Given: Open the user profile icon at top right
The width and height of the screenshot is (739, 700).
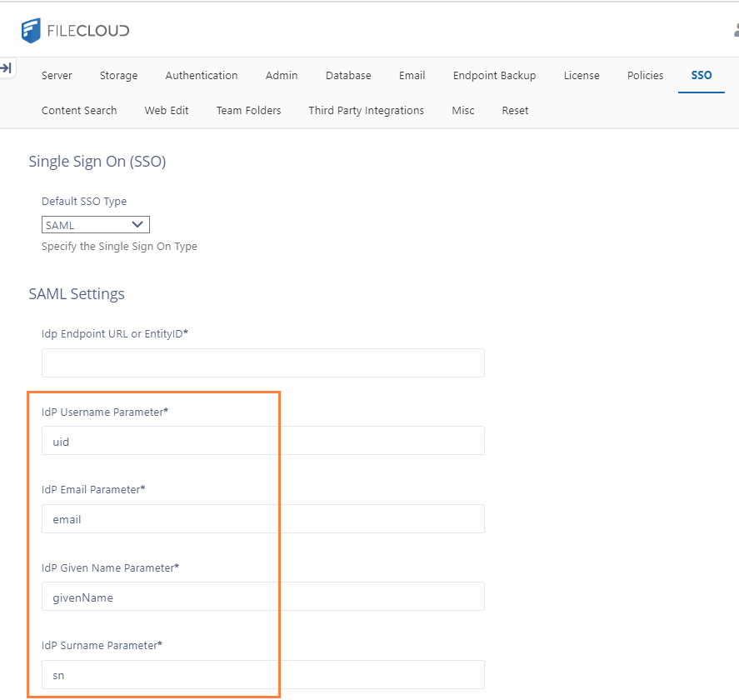Looking at the screenshot, I should tap(736, 30).
